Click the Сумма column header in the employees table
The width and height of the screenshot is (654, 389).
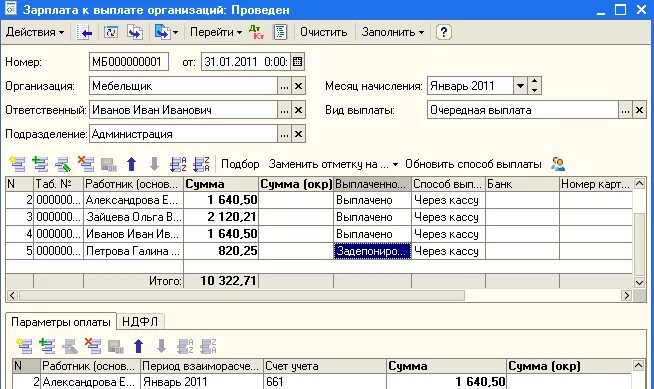point(221,184)
